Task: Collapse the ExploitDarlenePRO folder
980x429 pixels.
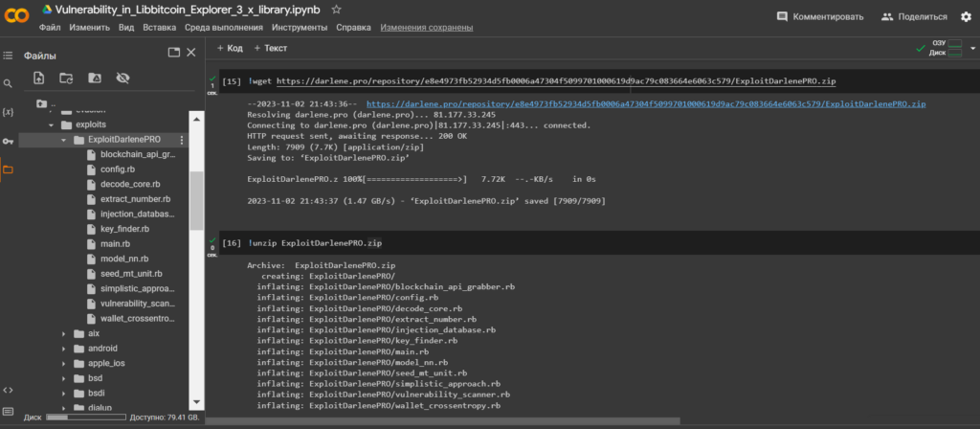Action: point(63,140)
